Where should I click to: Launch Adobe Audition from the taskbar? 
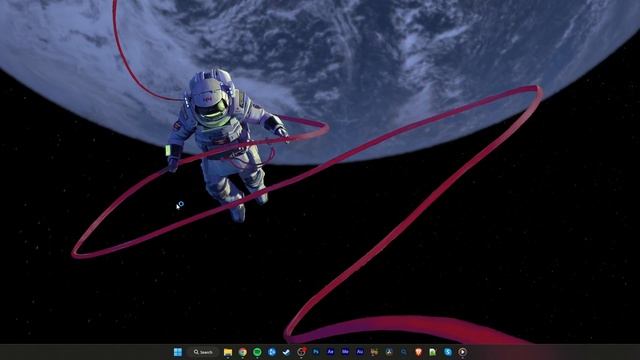360,352
